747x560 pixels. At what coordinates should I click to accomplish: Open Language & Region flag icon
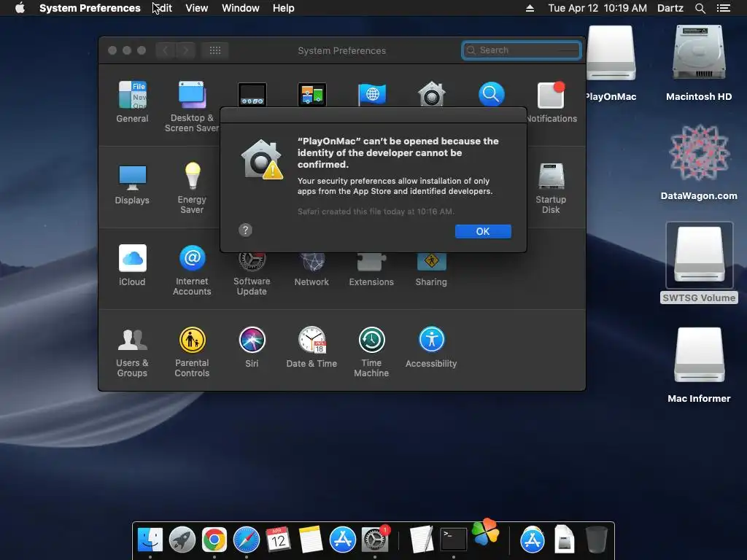[372, 94]
